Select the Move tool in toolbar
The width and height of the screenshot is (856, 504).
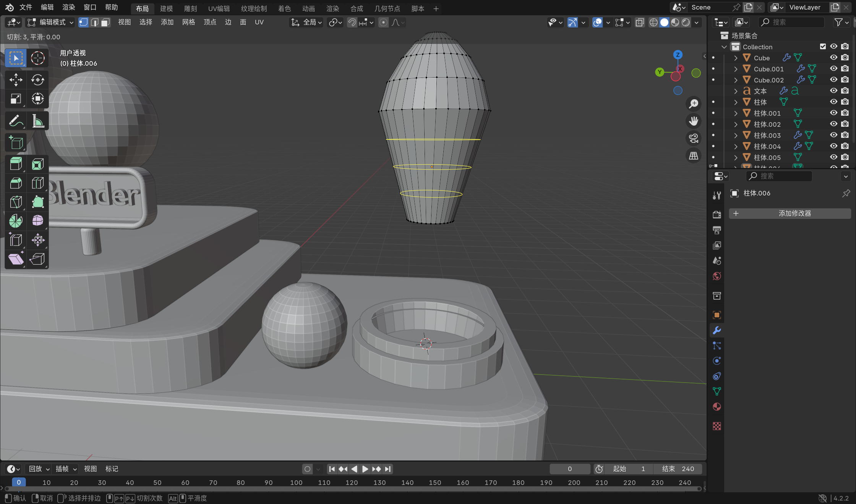click(16, 80)
